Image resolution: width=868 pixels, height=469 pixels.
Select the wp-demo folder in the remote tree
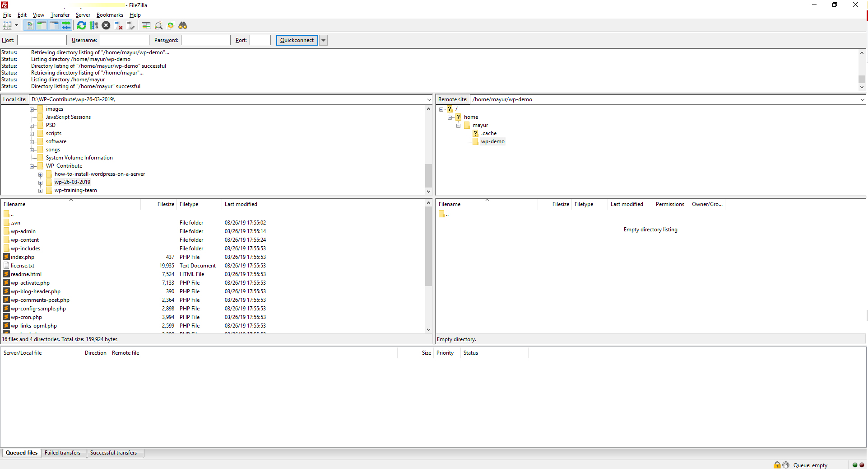[x=492, y=141]
